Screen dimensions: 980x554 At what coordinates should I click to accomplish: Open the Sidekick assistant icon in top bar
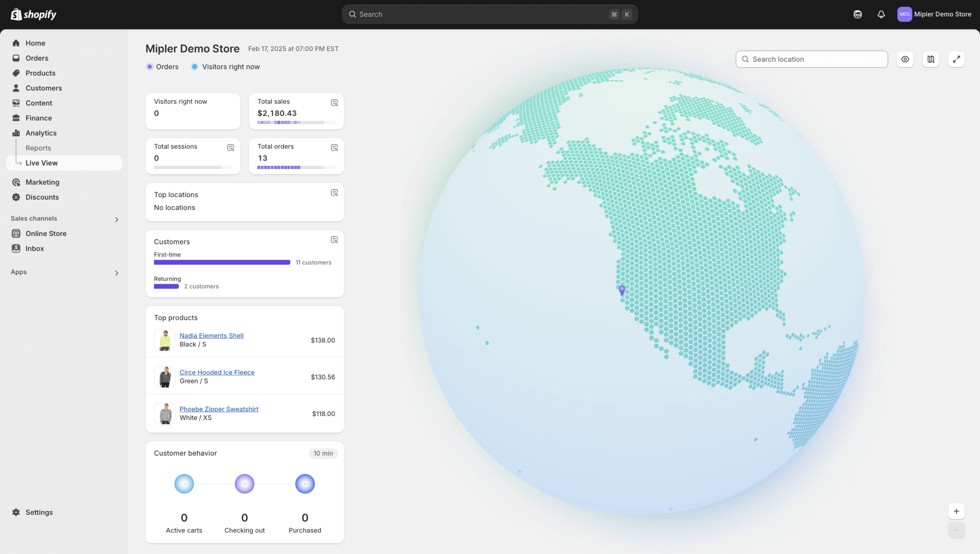coord(857,14)
